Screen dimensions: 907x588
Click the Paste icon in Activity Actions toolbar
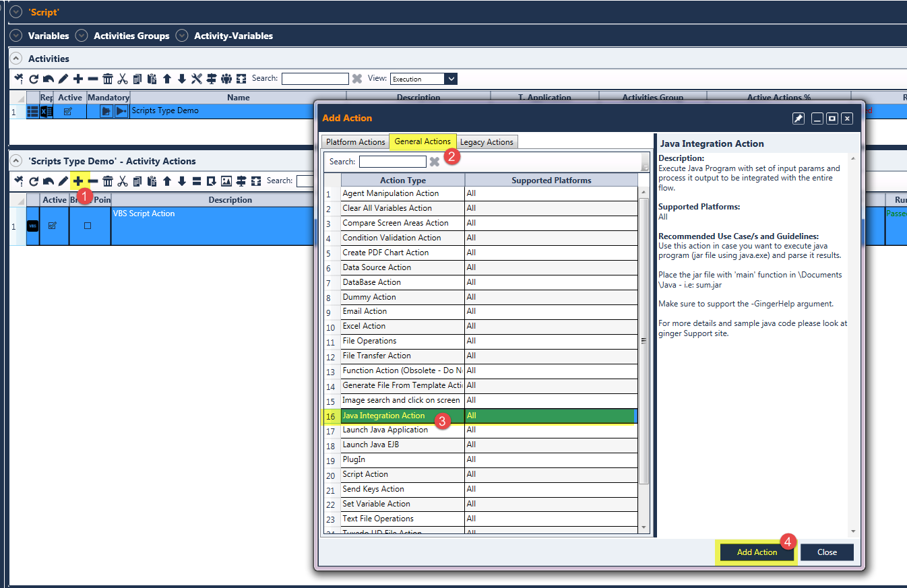pyautogui.click(x=152, y=181)
